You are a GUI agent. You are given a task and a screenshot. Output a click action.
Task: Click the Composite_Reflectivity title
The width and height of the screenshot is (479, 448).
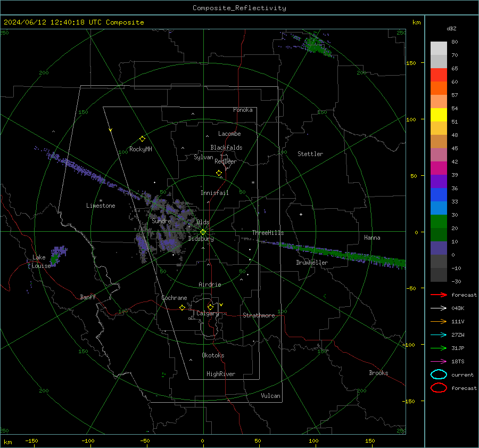[x=240, y=8]
